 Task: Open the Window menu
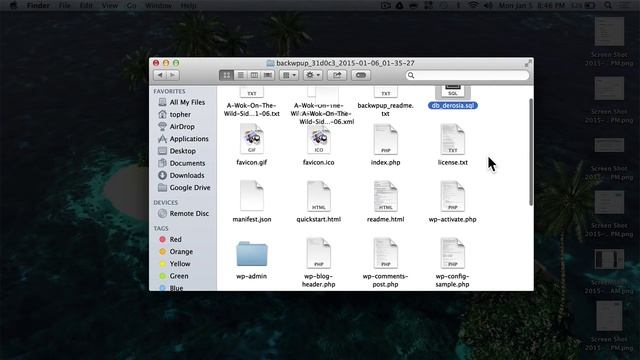tap(158, 5)
